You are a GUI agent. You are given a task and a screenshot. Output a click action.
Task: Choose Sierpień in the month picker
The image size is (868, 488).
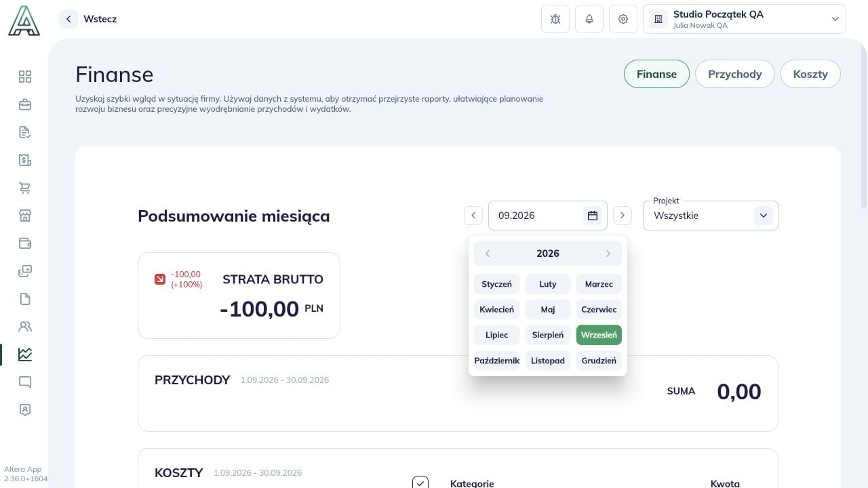(548, 335)
